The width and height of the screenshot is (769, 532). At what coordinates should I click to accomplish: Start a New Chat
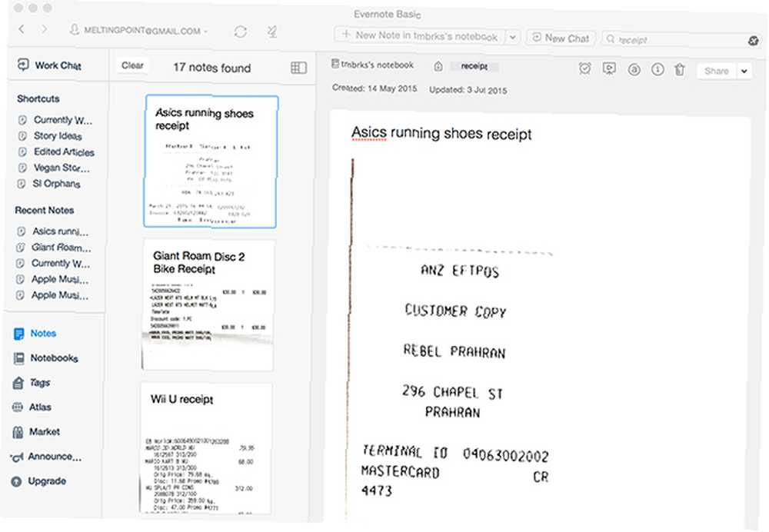561,38
